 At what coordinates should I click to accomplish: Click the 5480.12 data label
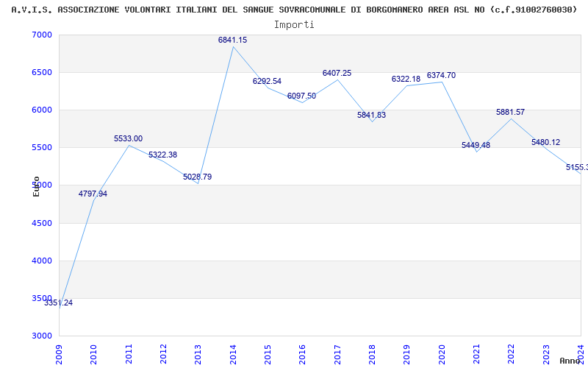point(545,143)
